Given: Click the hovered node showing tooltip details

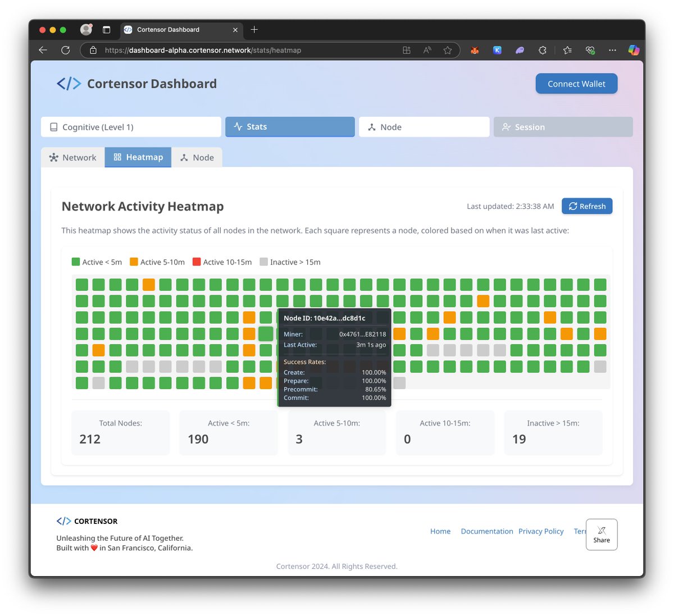Looking at the screenshot, I should tap(266, 334).
